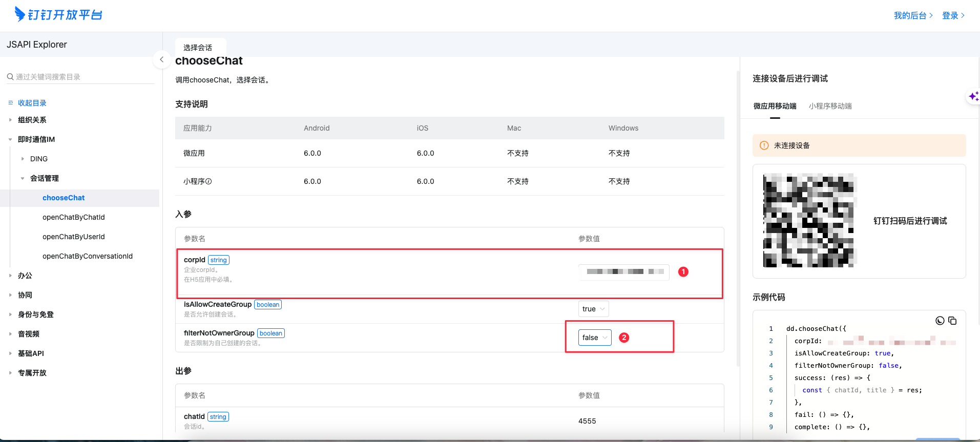The width and height of the screenshot is (980, 442).
Task: Expand the 协同 tree node
Action: [10, 295]
